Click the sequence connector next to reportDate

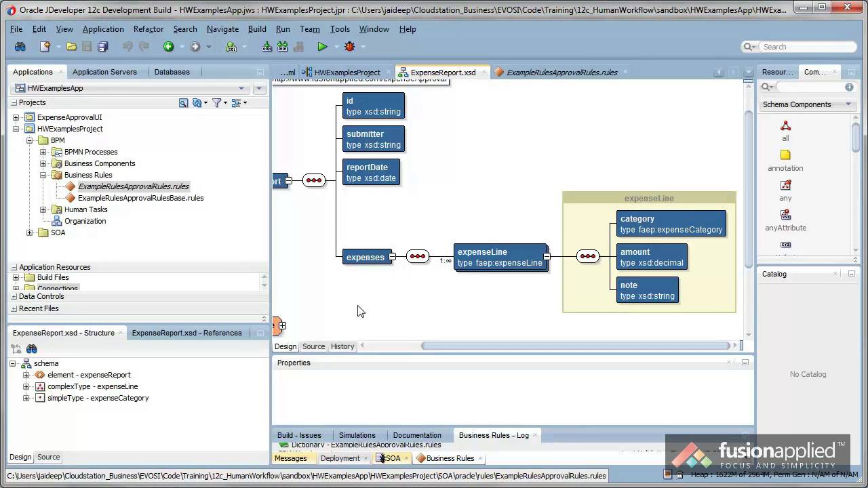click(x=313, y=180)
